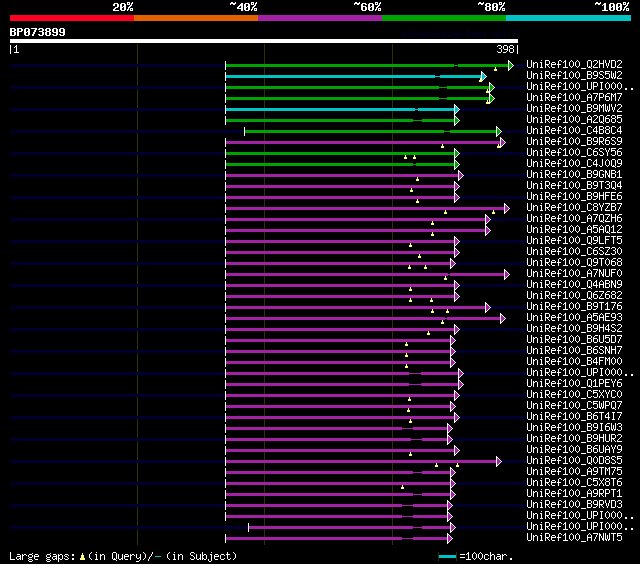Select label UniRef100_A9TM75

tap(574, 472)
